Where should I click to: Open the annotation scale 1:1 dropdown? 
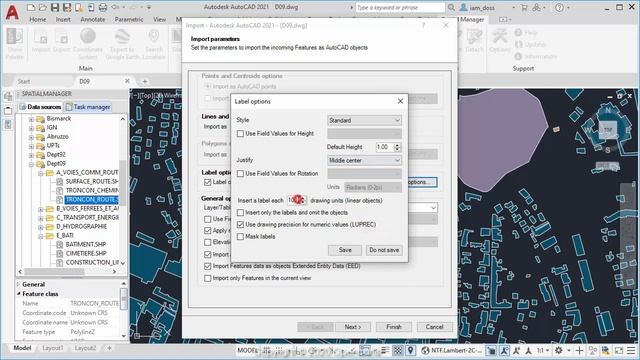(542, 350)
